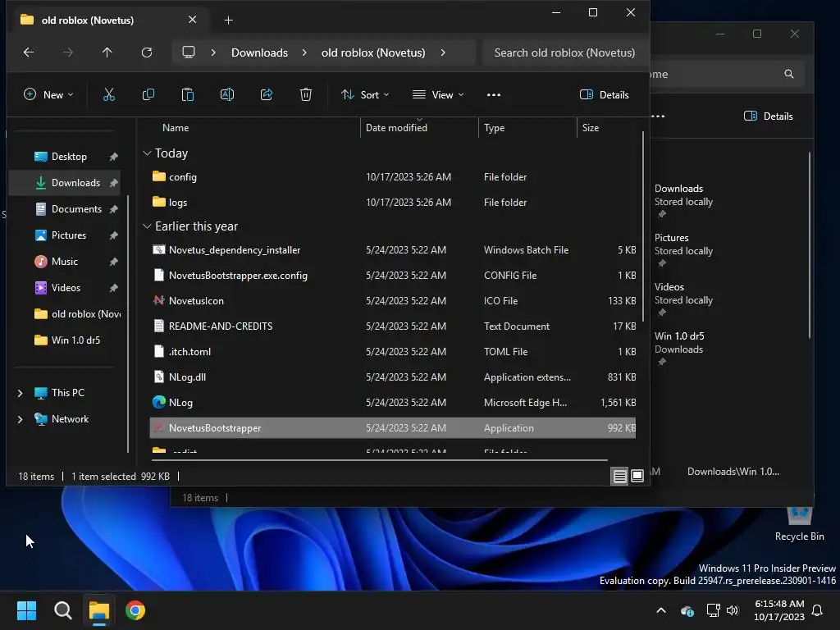Image resolution: width=840 pixels, height=630 pixels.
Task: Open Windows Start menu
Action: coord(26,610)
